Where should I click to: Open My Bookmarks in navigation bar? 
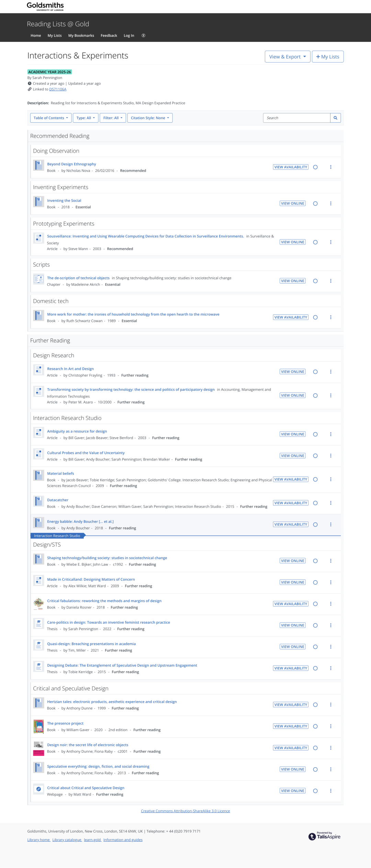coord(81,35)
